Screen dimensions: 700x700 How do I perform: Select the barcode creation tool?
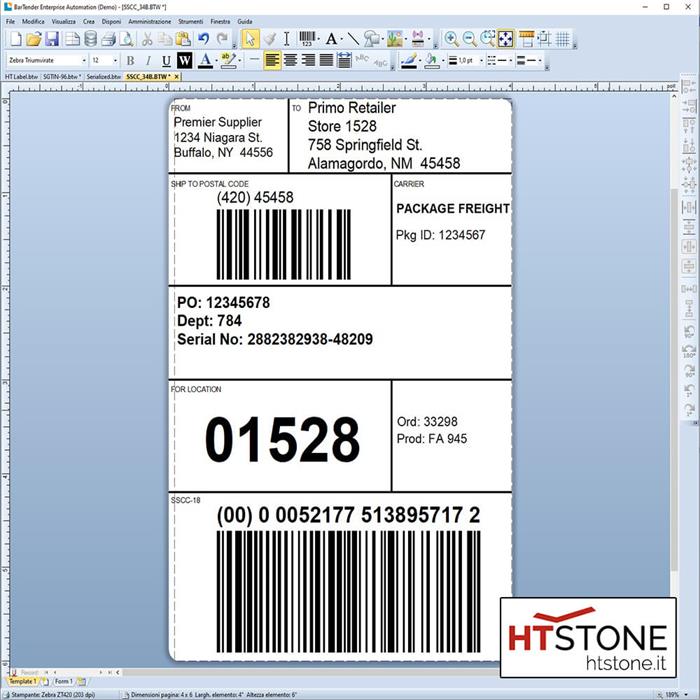pyautogui.click(x=307, y=39)
